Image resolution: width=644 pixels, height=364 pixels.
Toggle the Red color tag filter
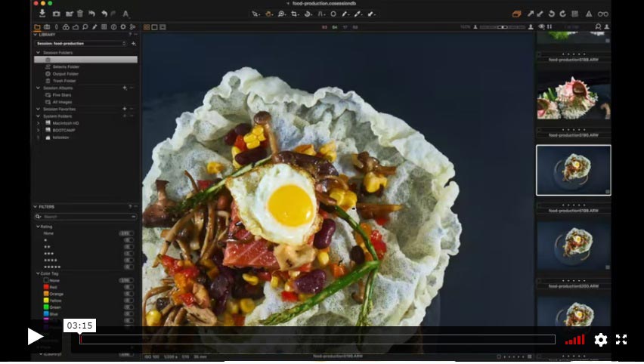point(129,287)
